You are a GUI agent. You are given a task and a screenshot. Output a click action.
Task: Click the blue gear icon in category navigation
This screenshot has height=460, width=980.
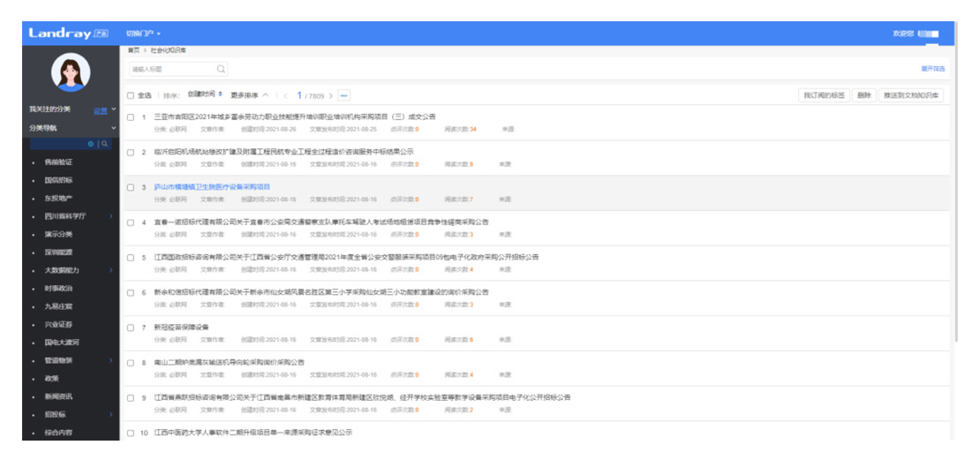point(90,144)
